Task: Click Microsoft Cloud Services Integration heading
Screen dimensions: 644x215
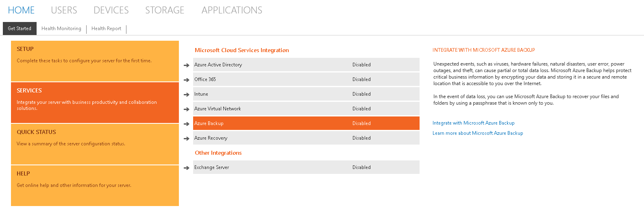Action: [242, 50]
